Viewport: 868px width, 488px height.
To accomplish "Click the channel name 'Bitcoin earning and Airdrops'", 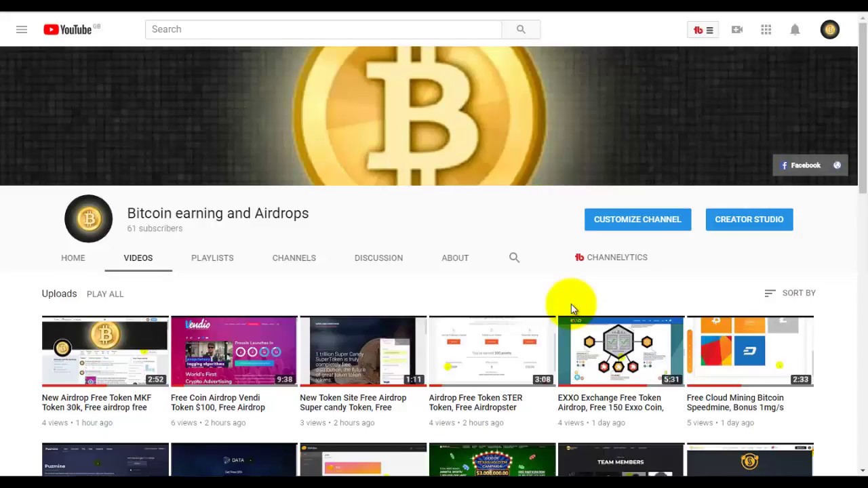I will (218, 213).
